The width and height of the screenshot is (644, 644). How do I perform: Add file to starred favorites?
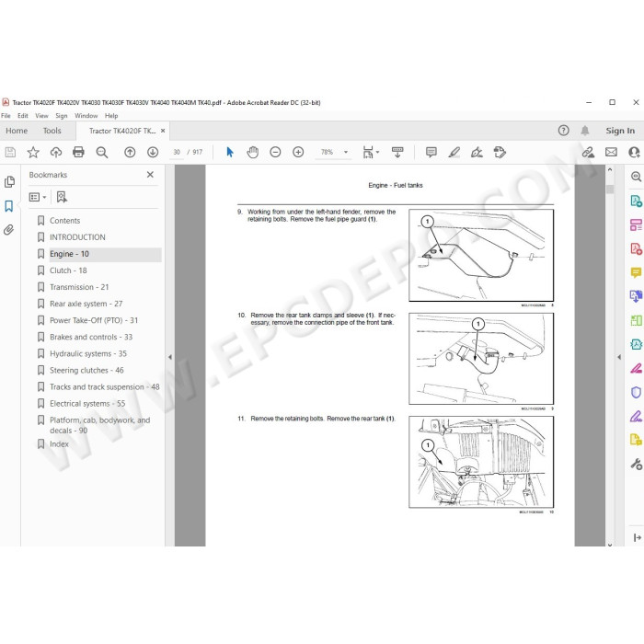click(33, 153)
